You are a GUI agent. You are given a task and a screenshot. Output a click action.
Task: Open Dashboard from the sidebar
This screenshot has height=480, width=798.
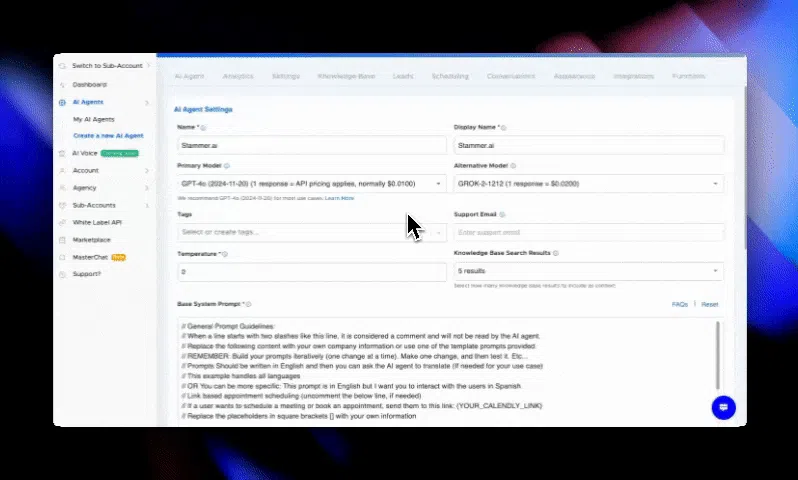(x=90, y=84)
